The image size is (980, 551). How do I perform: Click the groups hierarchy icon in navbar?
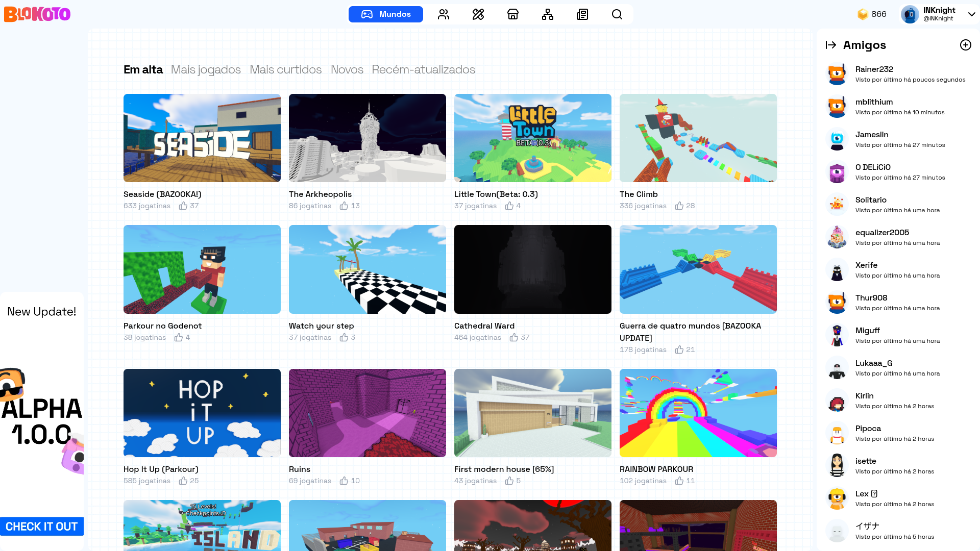[x=548, y=14]
